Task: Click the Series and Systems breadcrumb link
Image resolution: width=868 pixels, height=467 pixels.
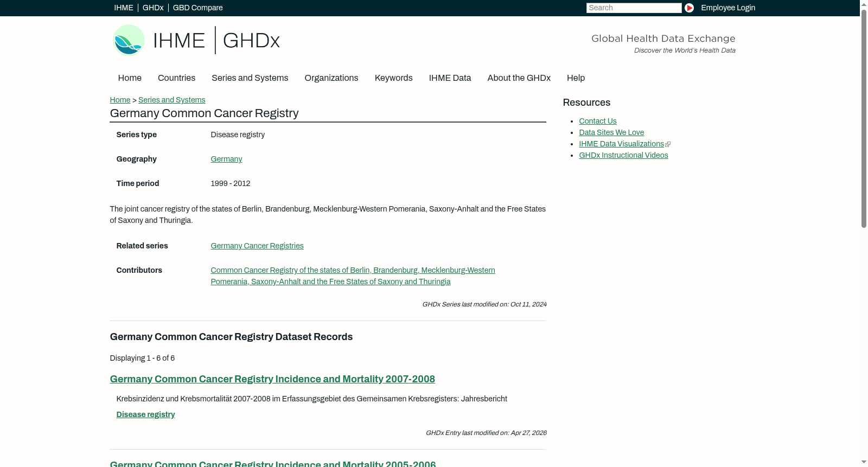Action: coord(171,100)
